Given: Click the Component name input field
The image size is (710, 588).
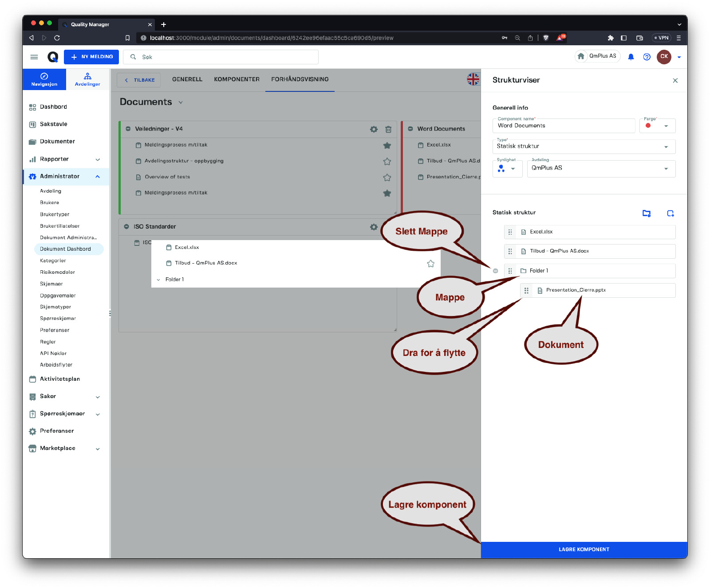Looking at the screenshot, I should (564, 126).
